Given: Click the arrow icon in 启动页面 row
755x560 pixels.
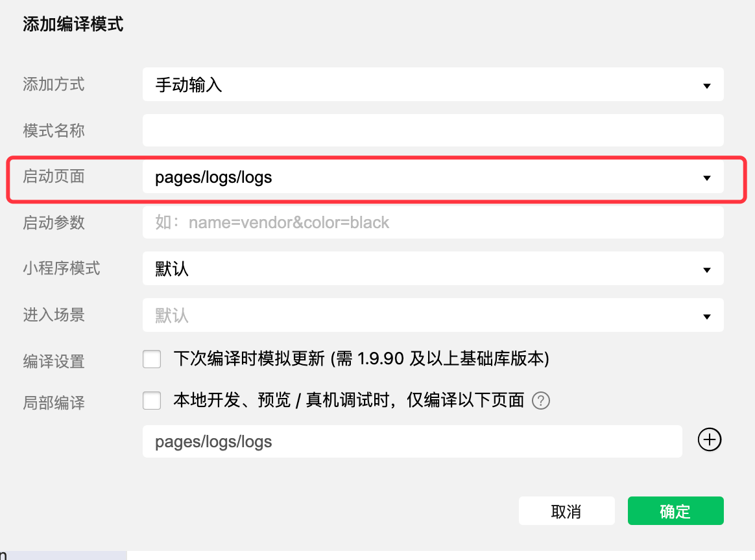Looking at the screenshot, I should pyautogui.click(x=707, y=178).
